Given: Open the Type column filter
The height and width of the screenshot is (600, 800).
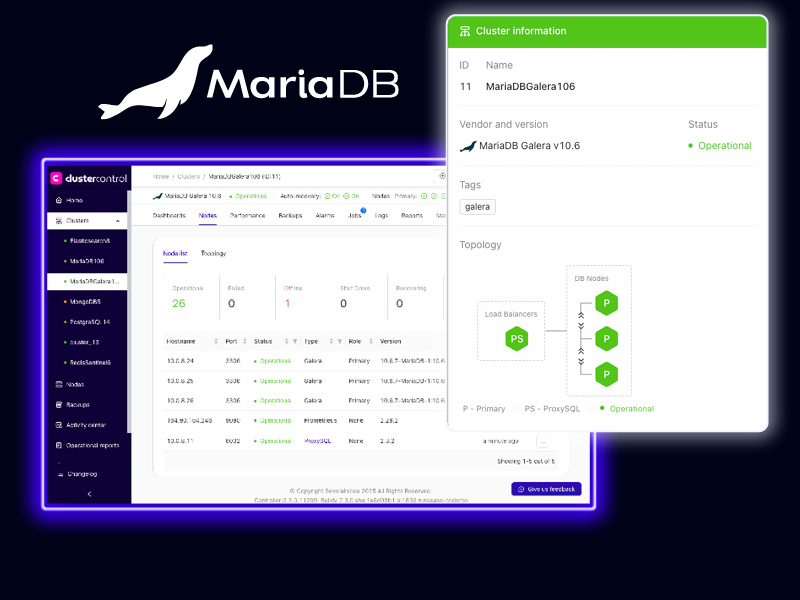Looking at the screenshot, I should point(339,341).
